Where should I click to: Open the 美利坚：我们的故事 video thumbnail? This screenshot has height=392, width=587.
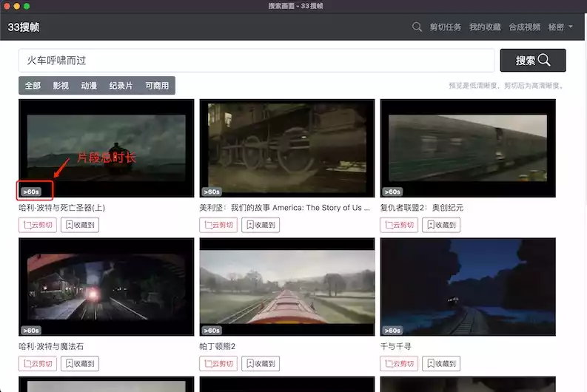[287, 148]
